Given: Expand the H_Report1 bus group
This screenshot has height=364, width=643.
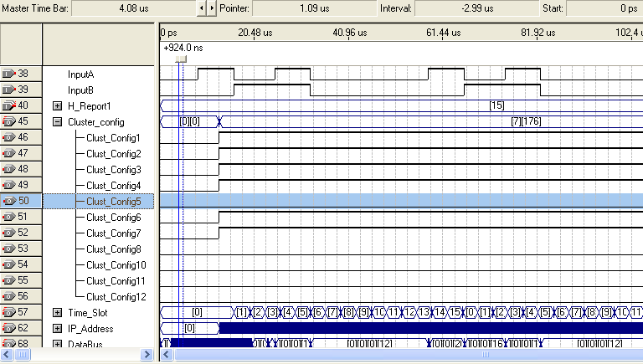Looking at the screenshot, I should tap(58, 105).
